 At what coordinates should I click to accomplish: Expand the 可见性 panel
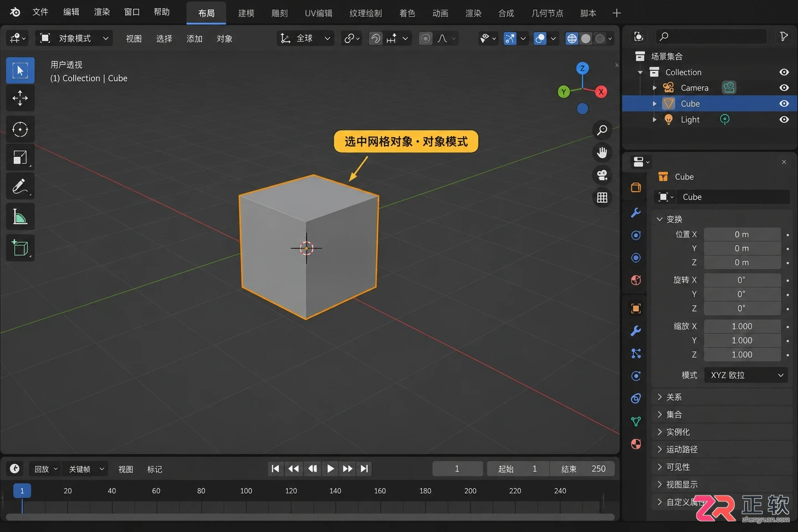722,467
